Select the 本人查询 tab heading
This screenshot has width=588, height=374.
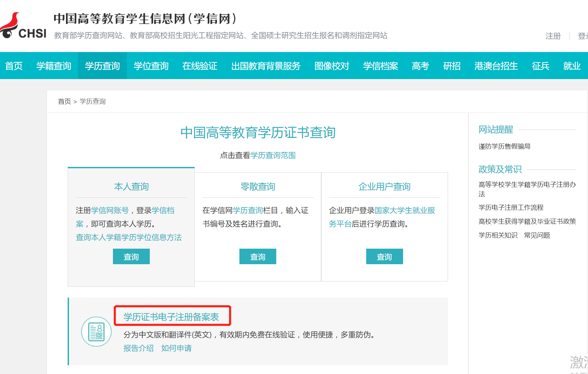[131, 186]
